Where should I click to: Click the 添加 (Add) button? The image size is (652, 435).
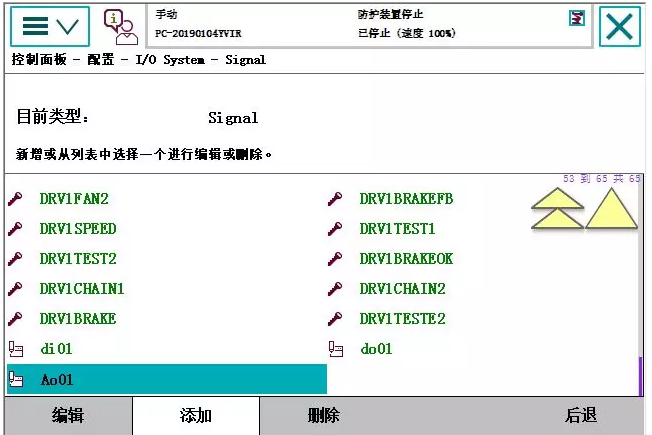point(196,415)
